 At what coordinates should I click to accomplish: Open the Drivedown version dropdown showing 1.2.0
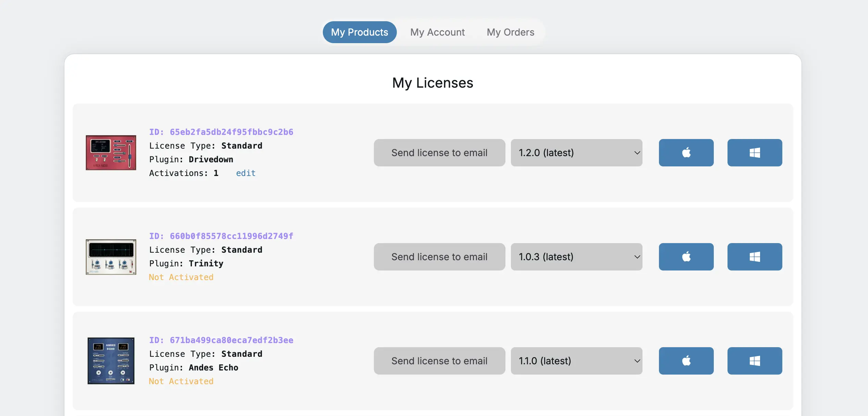pyautogui.click(x=576, y=153)
